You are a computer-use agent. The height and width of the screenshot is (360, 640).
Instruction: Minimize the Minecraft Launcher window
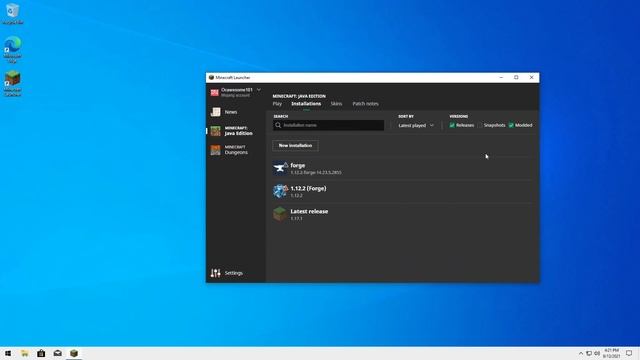[501, 78]
